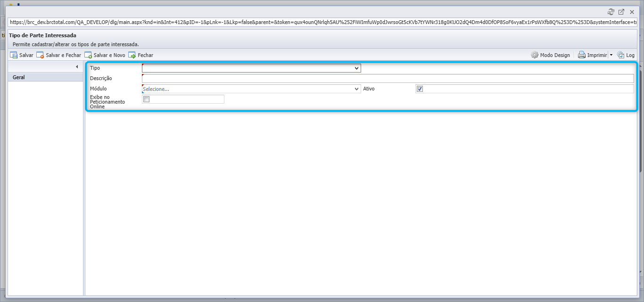The width and height of the screenshot is (644, 302).
Task: Collapse the left side panel arrow
Action: pos(77,67)
